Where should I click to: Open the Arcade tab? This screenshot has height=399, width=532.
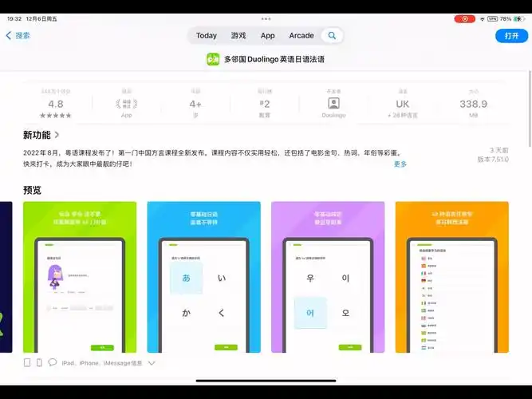click(301, 35)
